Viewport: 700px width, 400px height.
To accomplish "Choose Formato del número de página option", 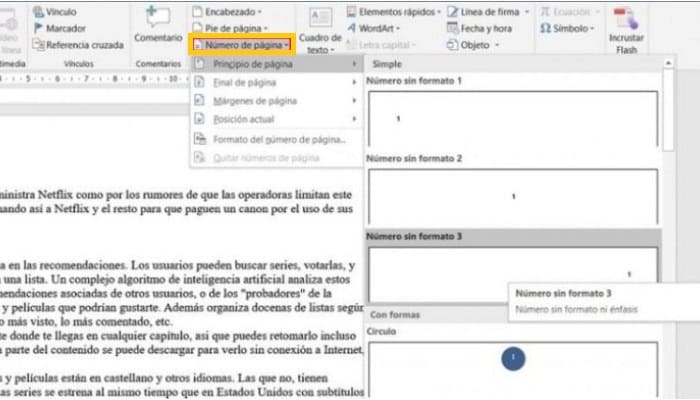I will pyautogui.click(x=276, y=139).
